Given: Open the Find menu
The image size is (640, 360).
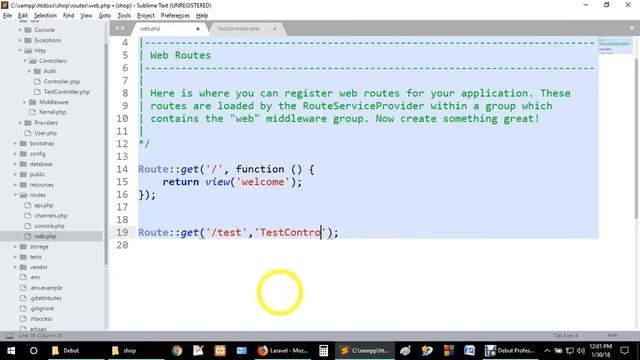Looking at the screenshot, I should [x=68, y=16].
